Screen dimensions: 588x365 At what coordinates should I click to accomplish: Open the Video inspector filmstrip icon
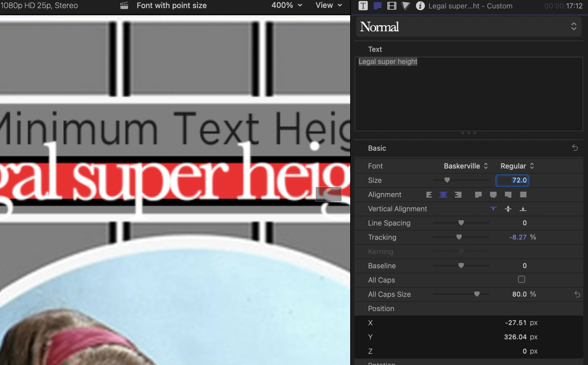coord(391,6)
